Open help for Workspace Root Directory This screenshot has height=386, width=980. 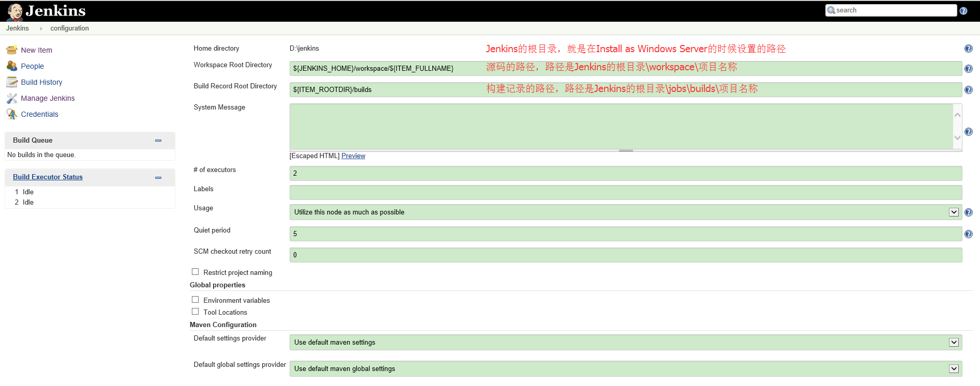point(969,69)
